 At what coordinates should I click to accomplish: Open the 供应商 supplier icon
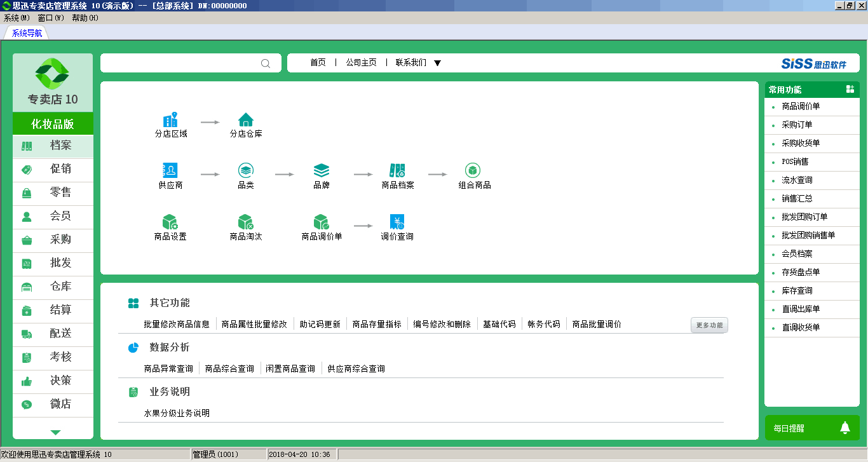point(170,170)
